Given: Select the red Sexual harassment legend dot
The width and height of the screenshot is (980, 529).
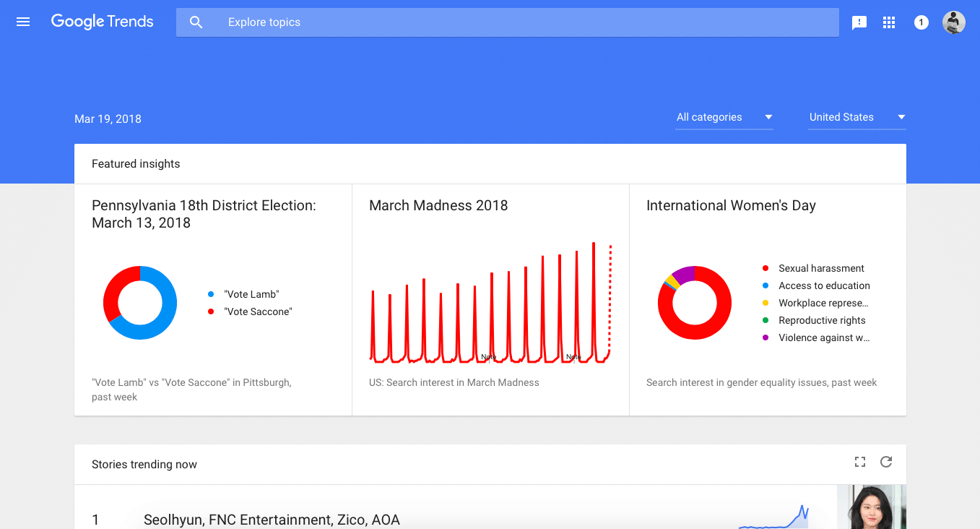Looking at the screenshot, I should coord(766,268).
